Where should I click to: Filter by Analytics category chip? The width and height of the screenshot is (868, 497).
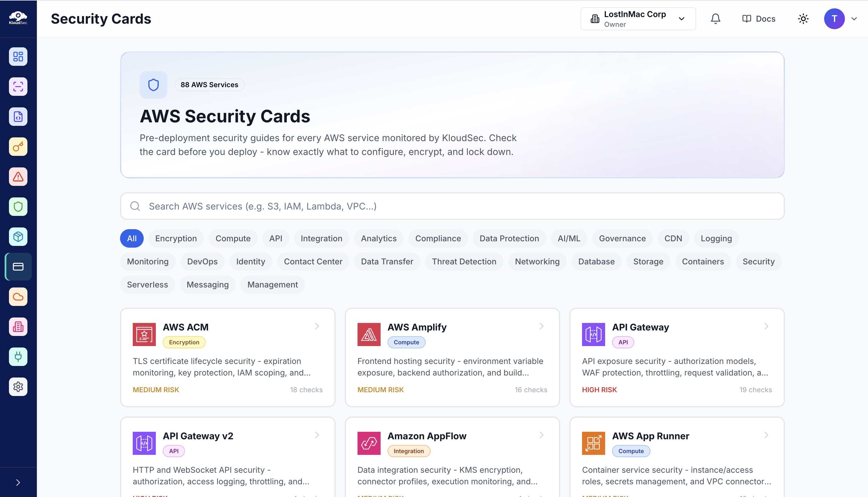[379, 238]
